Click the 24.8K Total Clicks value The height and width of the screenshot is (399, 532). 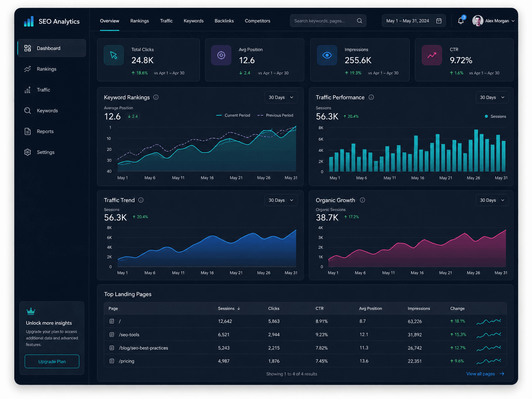tap(143, 60)
